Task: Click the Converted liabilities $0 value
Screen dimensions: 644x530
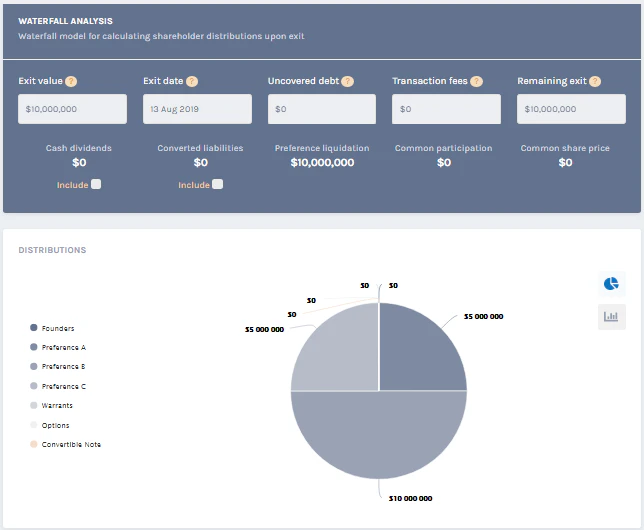Action: click(201, 162)
